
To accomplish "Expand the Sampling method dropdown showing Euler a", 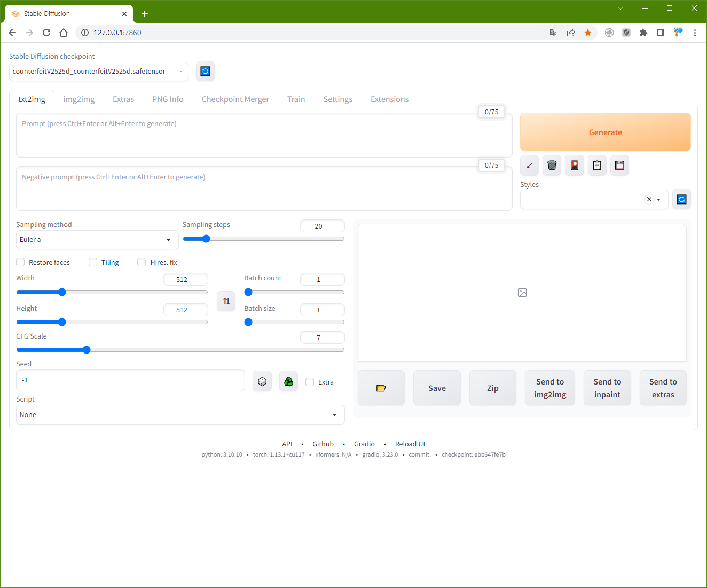I will click(x=97, y=240).
